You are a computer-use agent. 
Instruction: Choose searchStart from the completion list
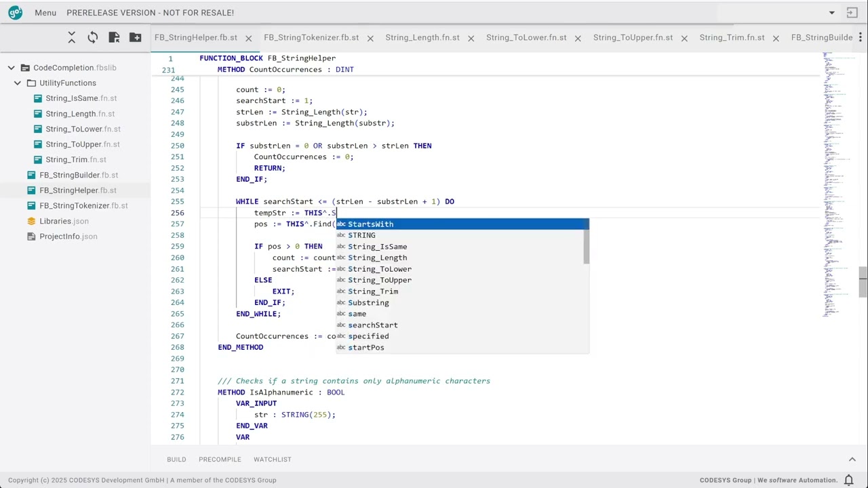(x=460, y=325)
